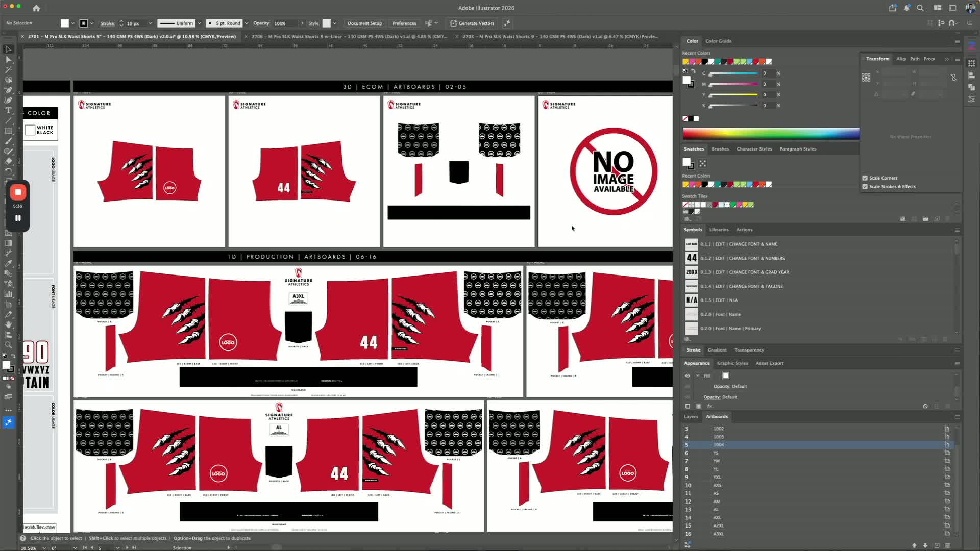The height and width of the screenshot is (551, 980).
Task: Add new fill in Appearance panel
Action: 699,407
